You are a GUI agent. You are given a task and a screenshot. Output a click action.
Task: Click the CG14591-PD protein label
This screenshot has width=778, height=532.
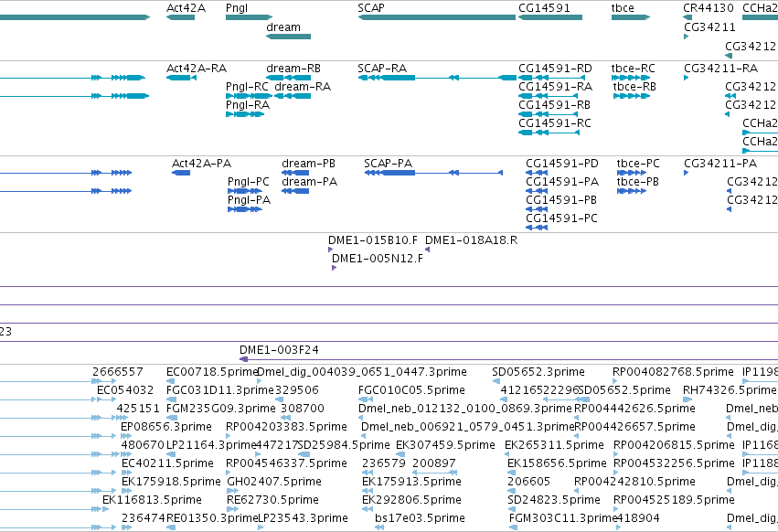point(562,164)
